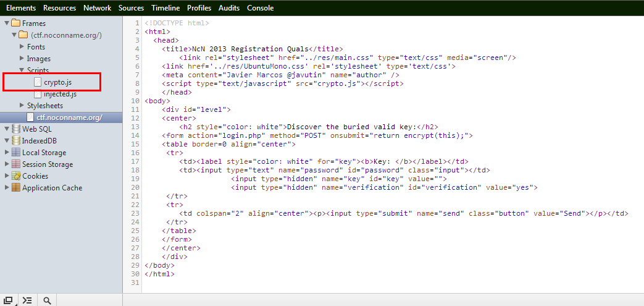Viewport: 644px width, 306px height.
Task: Select the Images tree label
Action: (39, 59)
